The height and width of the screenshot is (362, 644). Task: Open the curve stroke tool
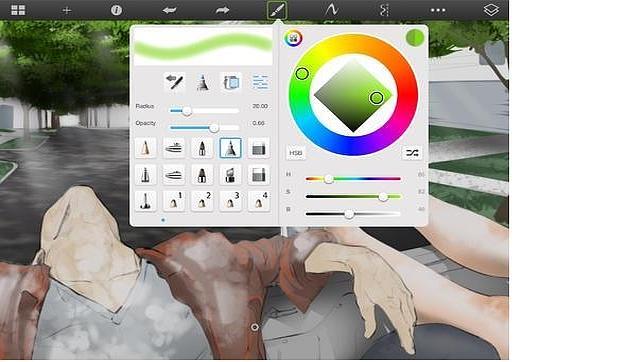331,10
